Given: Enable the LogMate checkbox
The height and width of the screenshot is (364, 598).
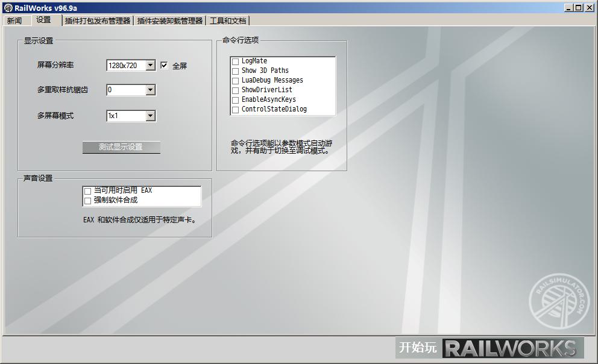Looking at the screenshot, I should [235, 61].
